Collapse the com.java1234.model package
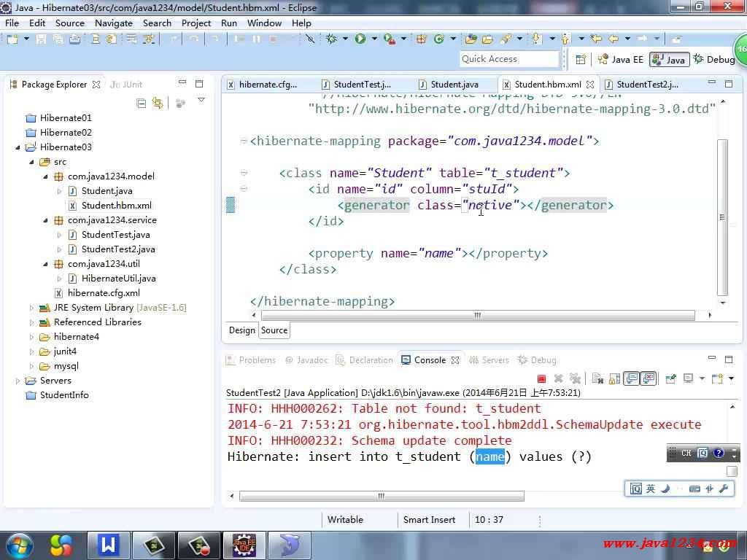Image resolution: width=747 pixels, height=560 pixels. (46, 176)
